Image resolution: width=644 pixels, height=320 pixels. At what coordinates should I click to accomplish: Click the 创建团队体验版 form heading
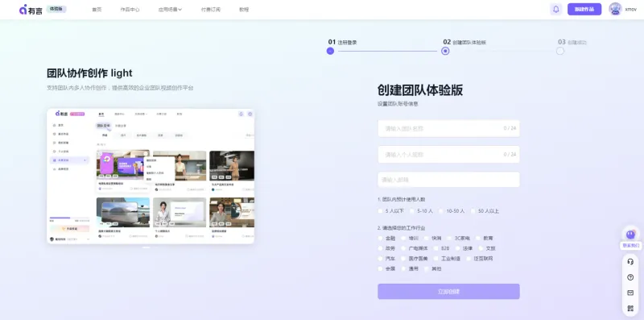[x=420, y=90]
